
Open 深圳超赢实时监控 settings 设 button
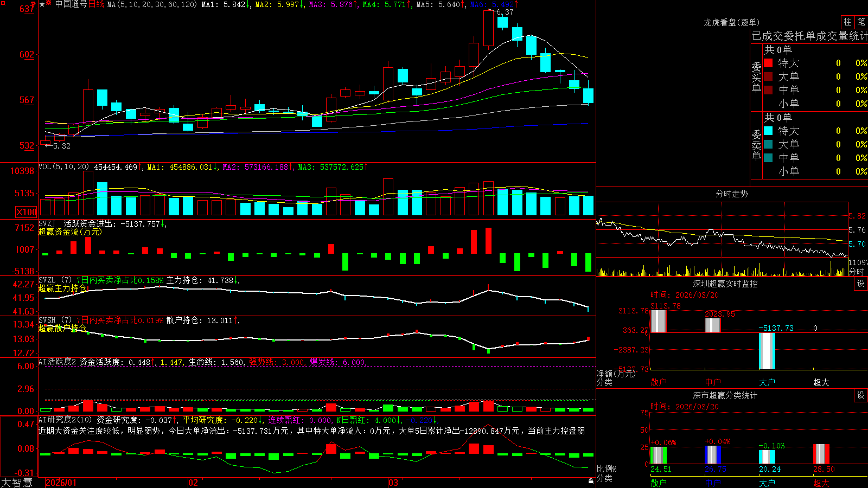click(861, 284)
